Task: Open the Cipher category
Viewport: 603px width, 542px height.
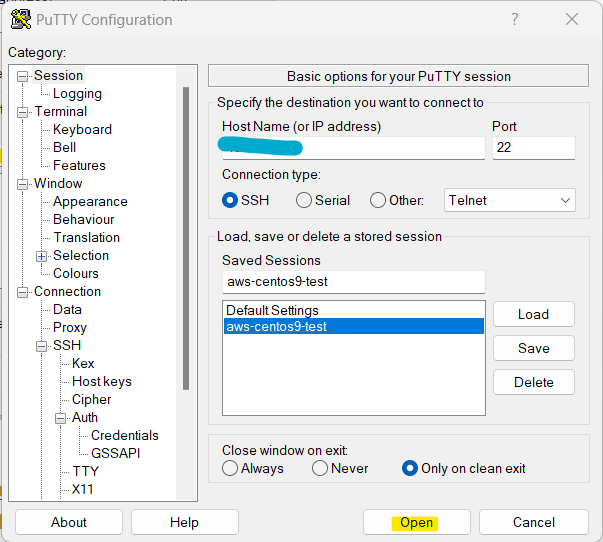Action: pyautogui.click(x=92, y=400)
